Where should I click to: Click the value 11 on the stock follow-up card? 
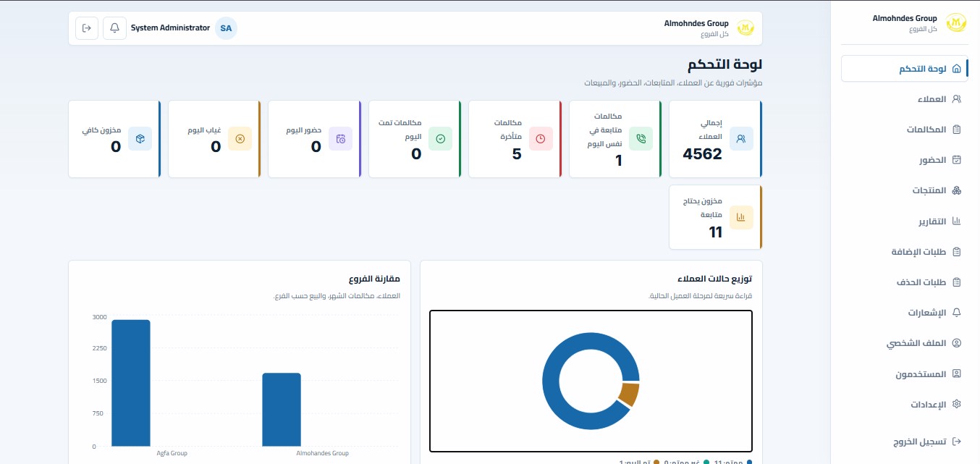click(x=715, y=232)
